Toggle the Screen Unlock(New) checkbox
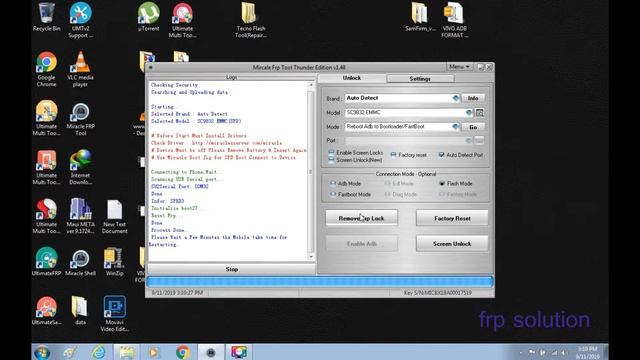 pos(331,160)
